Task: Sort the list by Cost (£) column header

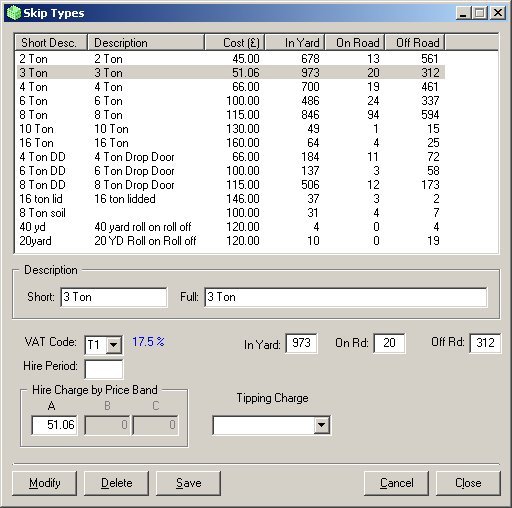Action: point(235,43)
